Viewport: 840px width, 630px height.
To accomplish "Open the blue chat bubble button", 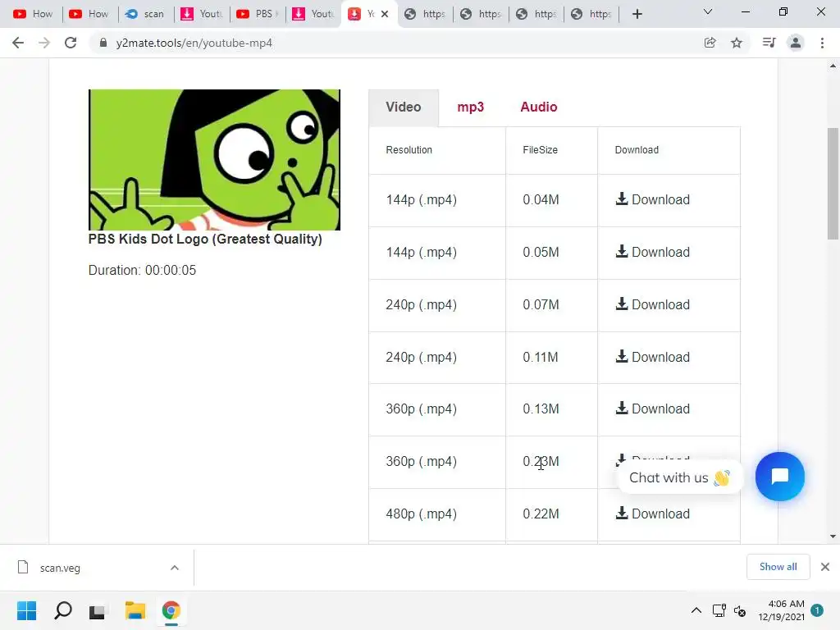I will (779, 477).
